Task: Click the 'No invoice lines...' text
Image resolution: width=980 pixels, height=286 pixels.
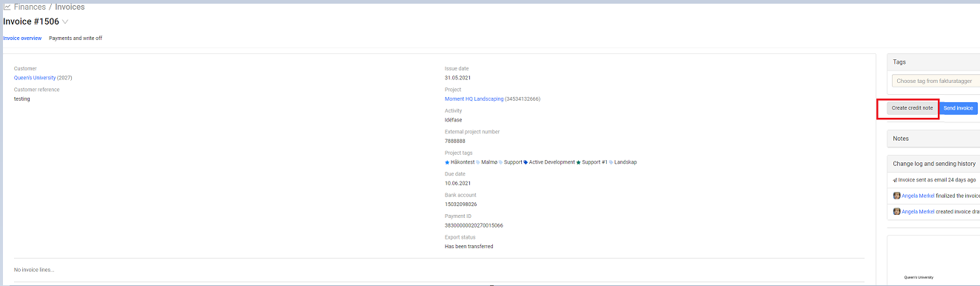Action: tap(34, 270)
